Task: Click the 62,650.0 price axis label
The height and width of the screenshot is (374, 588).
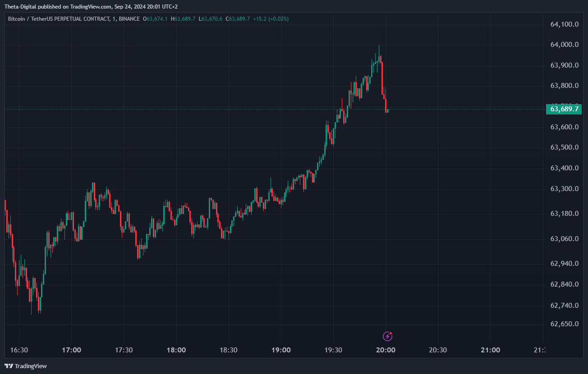Action: tap(565, 324)
